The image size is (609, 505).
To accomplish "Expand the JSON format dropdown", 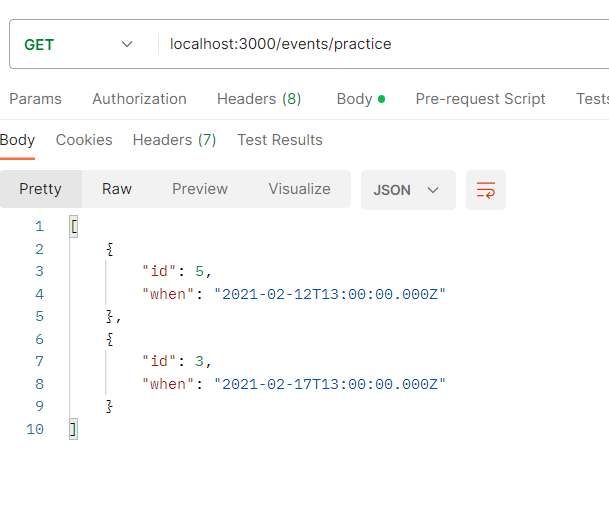I will (407, 189).
